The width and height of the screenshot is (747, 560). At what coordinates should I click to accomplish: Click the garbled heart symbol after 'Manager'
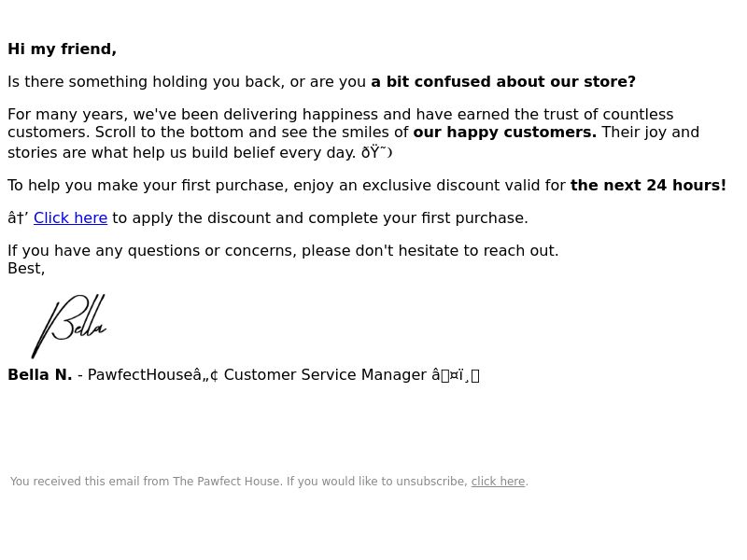click(x=456, y=375)
